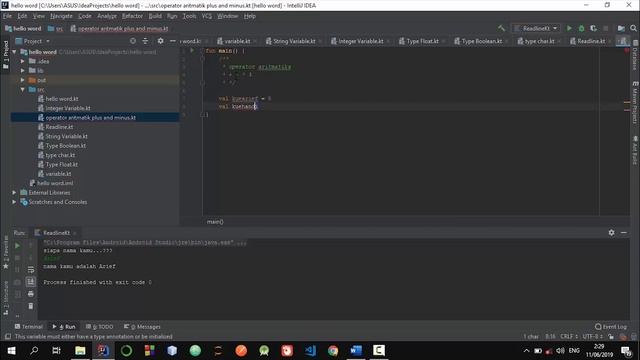This screenshot has width=640, height=360.
Task: Click the src breadcrumb in navigation bar
Action: tap(56, 29)
